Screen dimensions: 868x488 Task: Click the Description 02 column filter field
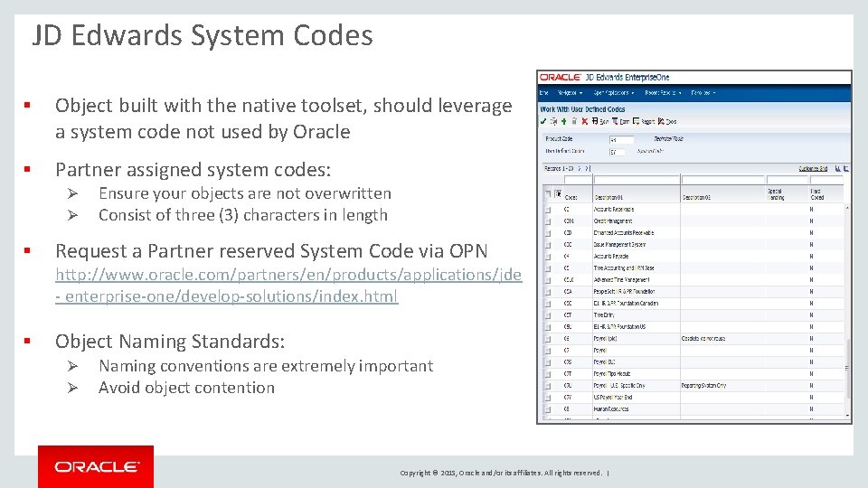(723, 180)
